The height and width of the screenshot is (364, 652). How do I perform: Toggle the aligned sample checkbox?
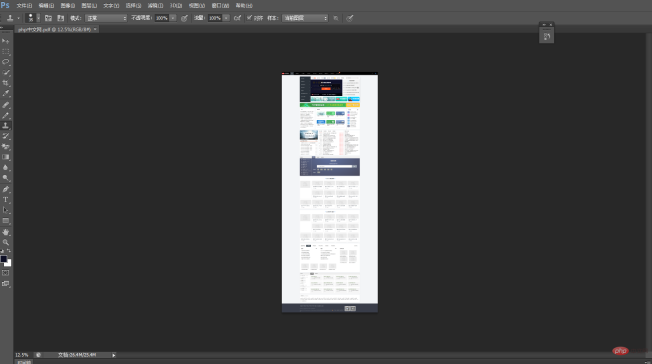(x=249, y=18)
